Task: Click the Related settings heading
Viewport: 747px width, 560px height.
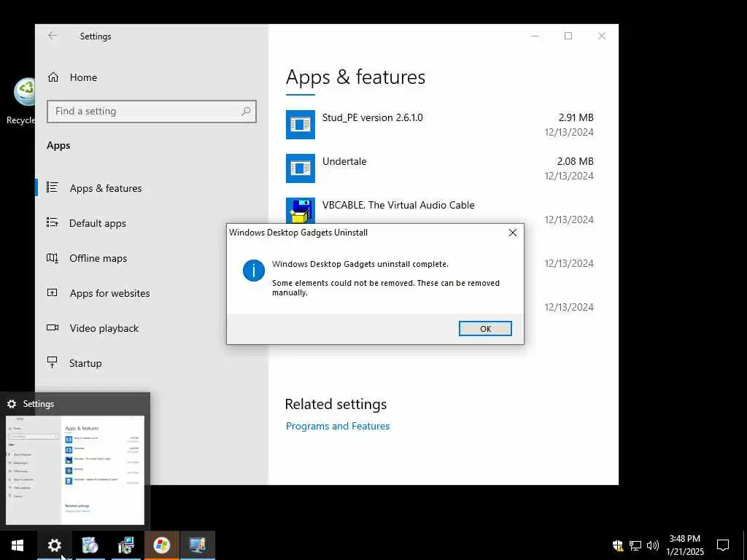Action: 336,404
